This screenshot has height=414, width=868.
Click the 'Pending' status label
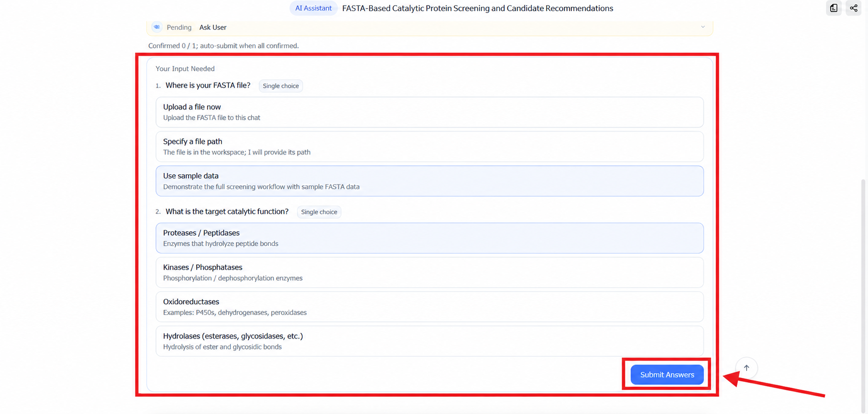tap(179, 27)
